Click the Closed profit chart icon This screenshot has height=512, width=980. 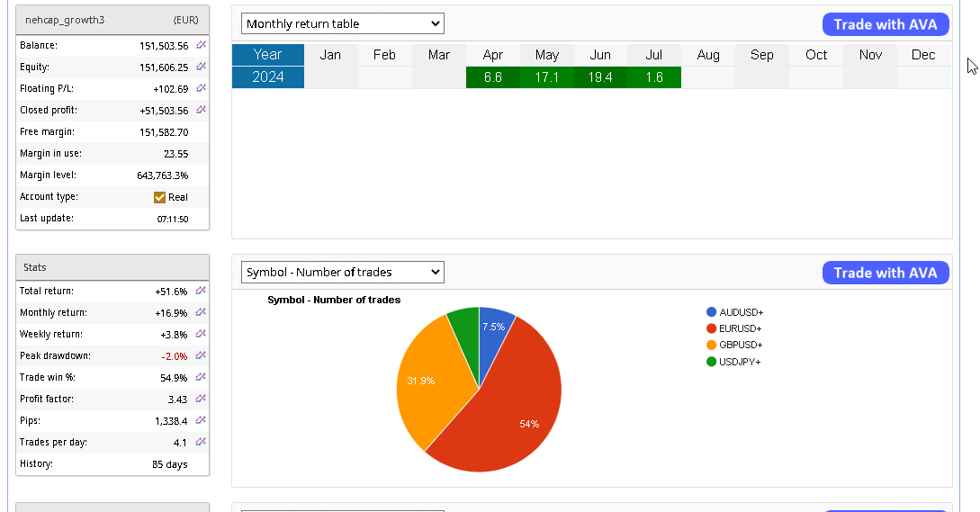pos(201,110)
